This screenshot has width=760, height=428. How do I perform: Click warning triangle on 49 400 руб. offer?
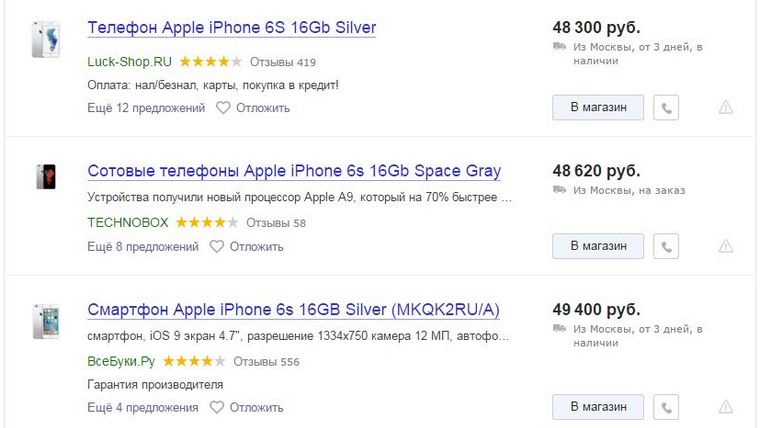[x=726, y=407]
